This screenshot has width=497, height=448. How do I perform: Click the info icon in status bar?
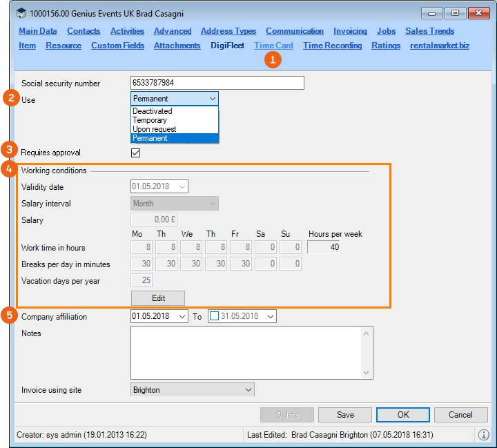[x=483, y=435]
